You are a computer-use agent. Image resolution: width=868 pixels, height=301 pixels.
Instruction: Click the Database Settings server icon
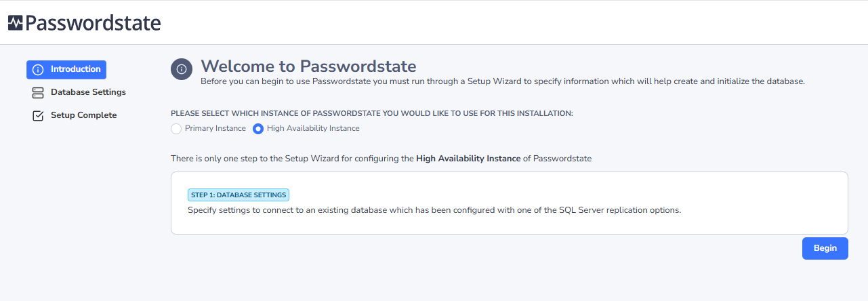(x=38, y=92)
